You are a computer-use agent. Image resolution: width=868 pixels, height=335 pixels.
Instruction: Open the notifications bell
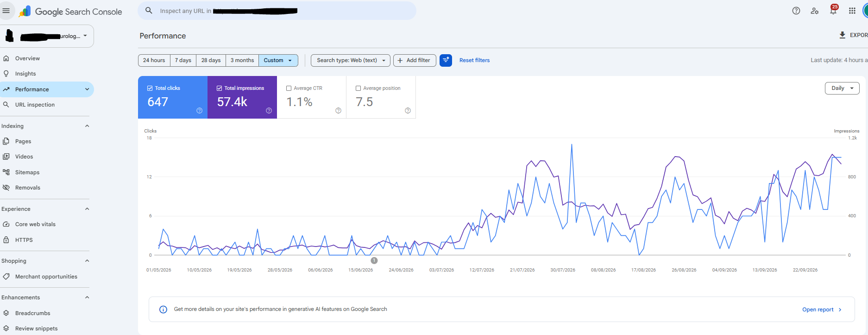[833, 11]
